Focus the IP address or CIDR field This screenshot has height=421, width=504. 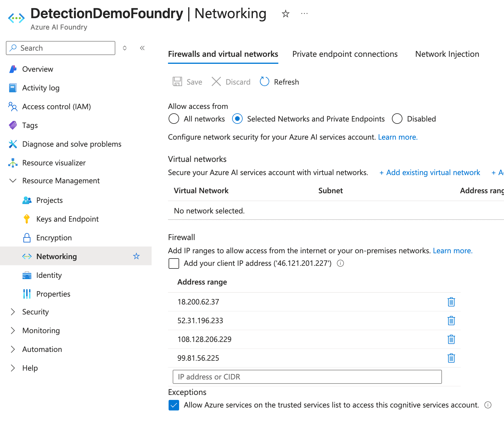click(x=307, y=377)
